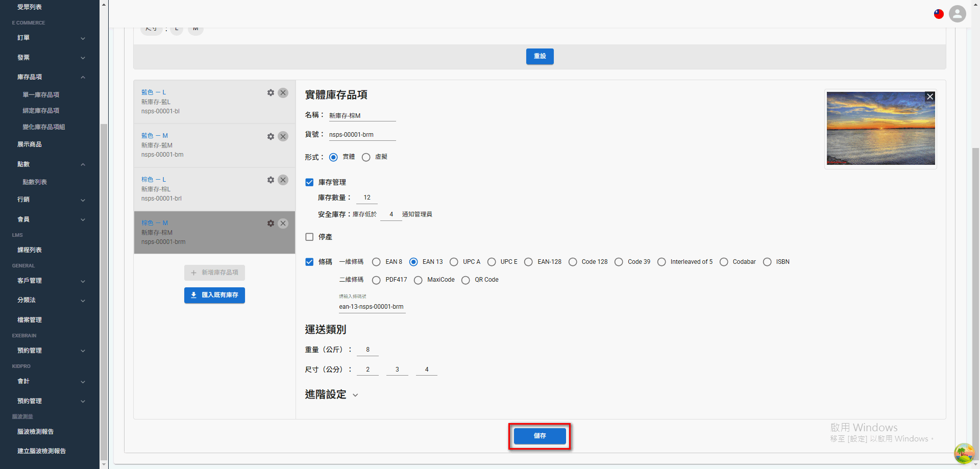Choose EAN 13 barcode type

[x=413, y=262]
